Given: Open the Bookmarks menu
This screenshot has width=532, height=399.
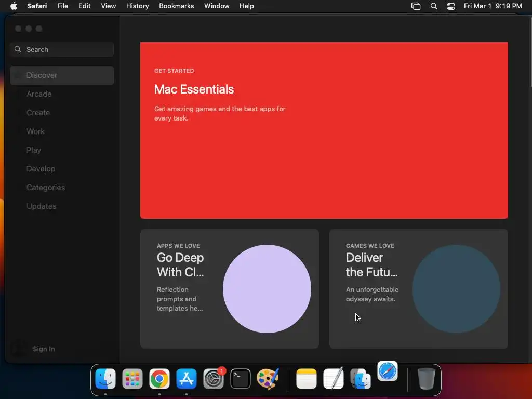Looking at the screenshot, I should click(177, 6).
